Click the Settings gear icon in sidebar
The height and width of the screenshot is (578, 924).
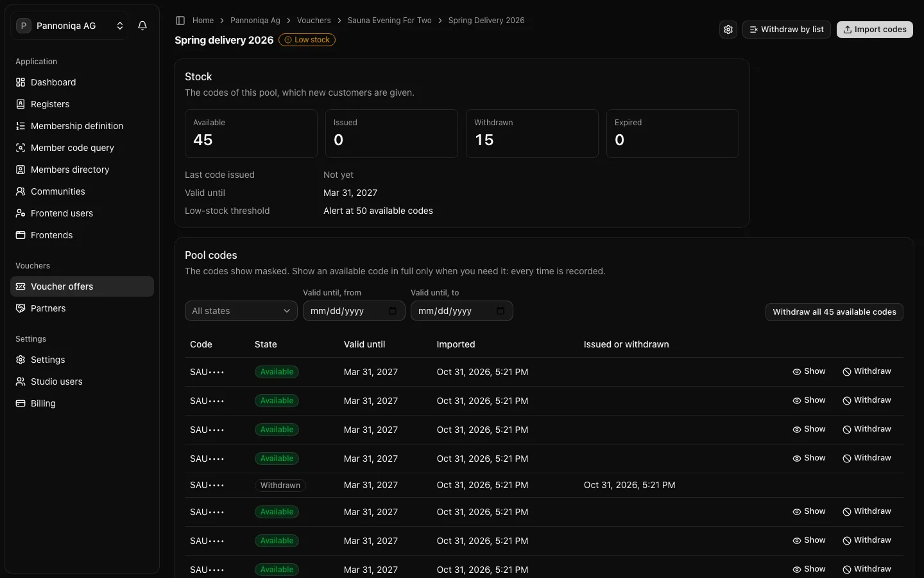[x=21, y=360]
